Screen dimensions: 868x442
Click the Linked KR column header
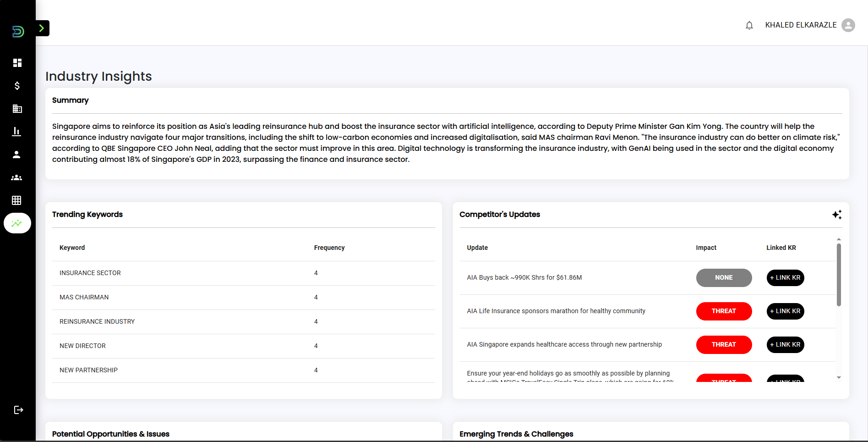[x=781, y=248]
